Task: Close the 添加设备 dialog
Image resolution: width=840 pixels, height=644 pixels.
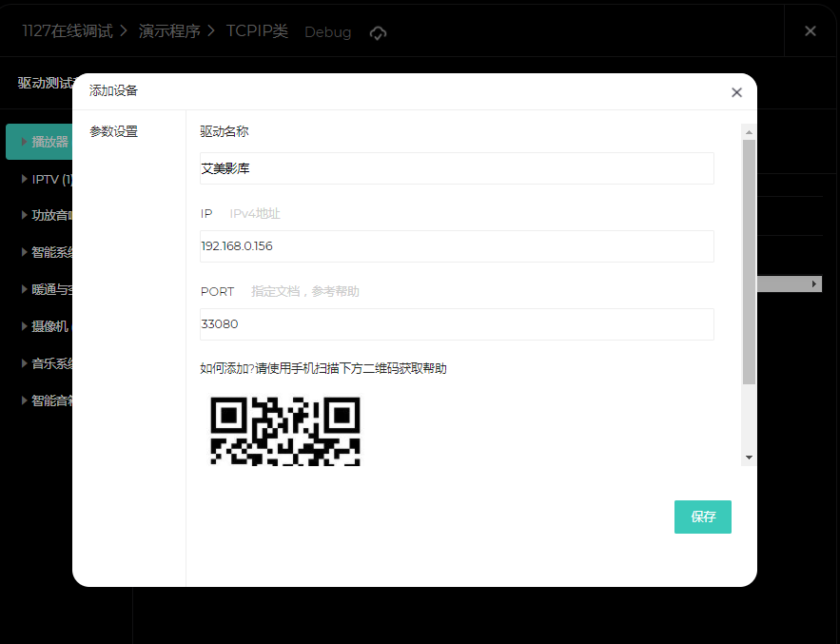Action: point(736,92)
